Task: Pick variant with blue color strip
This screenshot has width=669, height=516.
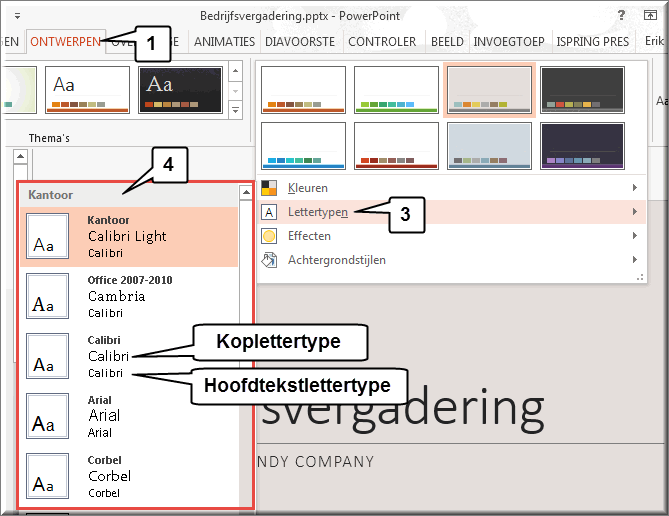Action: (x=303, y=146)
